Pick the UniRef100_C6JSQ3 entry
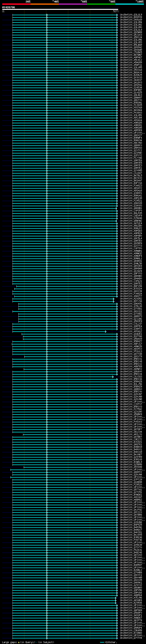The image size is (146, 644). 131,377
